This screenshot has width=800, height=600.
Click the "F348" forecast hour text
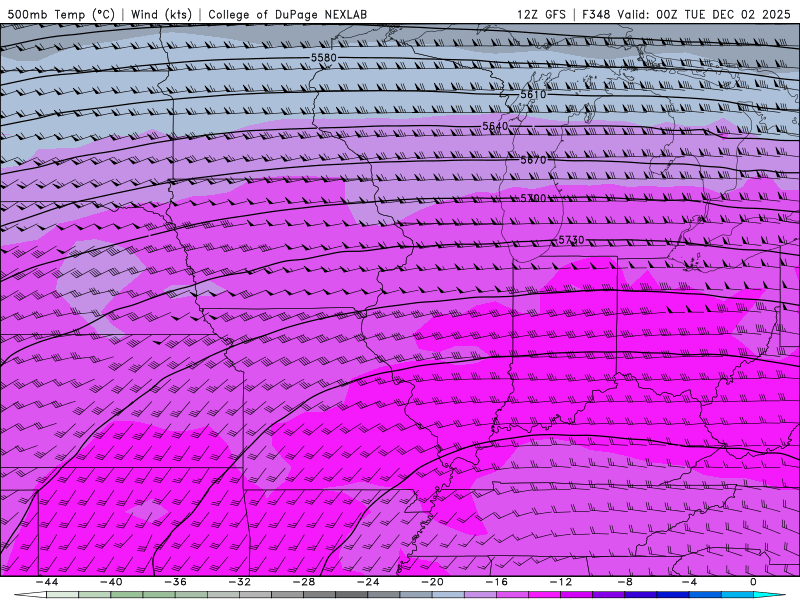(x=595, y=14)
